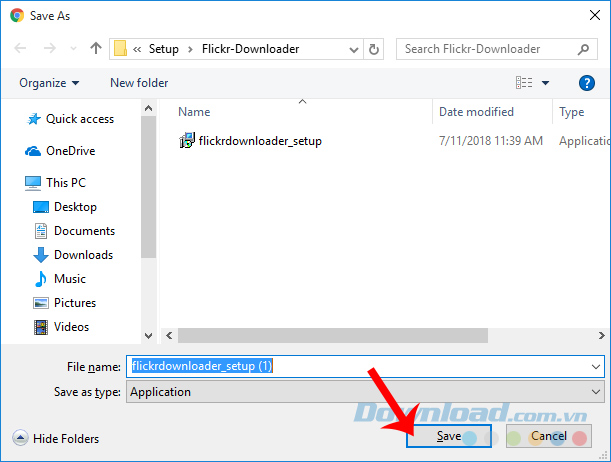Click the Videos film strip icon

pos(41,327)
